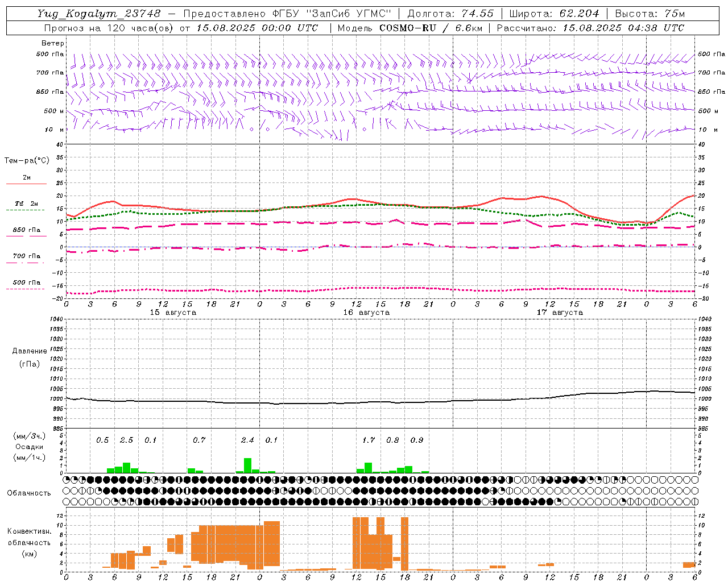Click the Высота: 75м header value
This screenshot has height=582, width=728.
tap(650, 14)
